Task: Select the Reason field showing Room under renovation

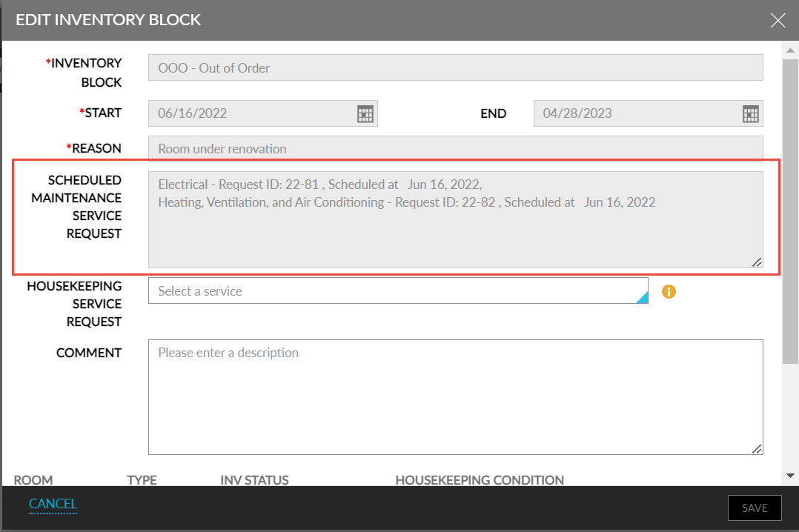Action: [x=455, y=148]
